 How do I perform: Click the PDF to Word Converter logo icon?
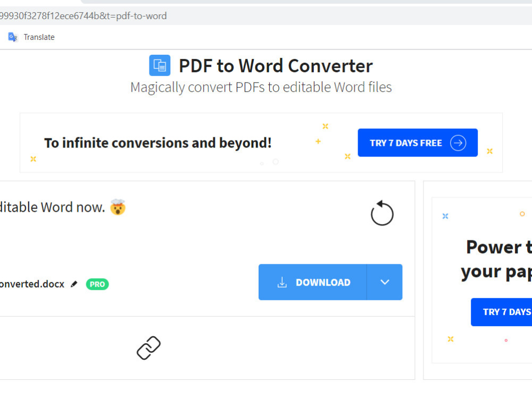tap(160, 65)
